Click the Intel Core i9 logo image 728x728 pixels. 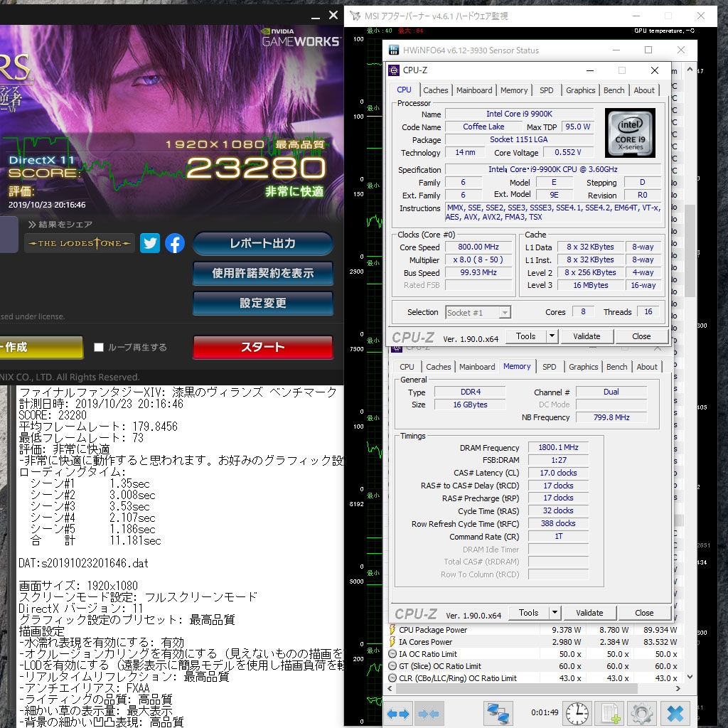[x=630, y=133]
